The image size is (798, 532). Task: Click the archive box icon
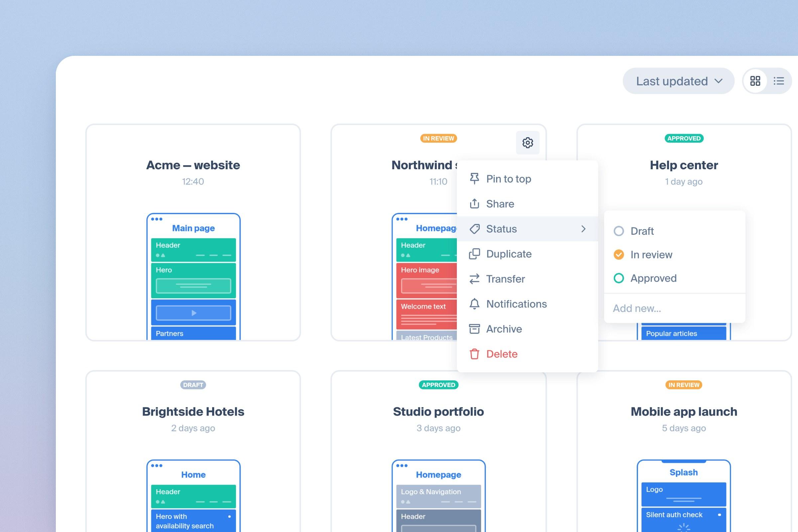(474, 329)
